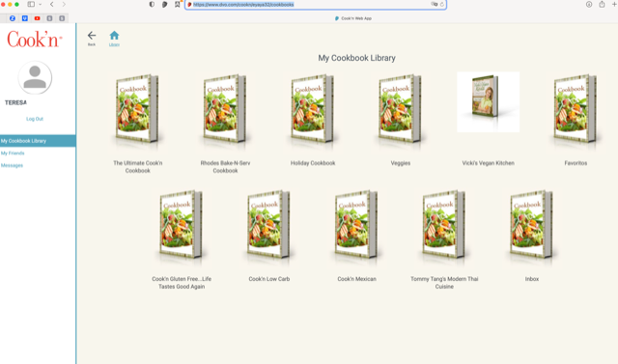Open the Holiday Cookbook cover
The image size is (618, 364).
[x=313, y=108]
